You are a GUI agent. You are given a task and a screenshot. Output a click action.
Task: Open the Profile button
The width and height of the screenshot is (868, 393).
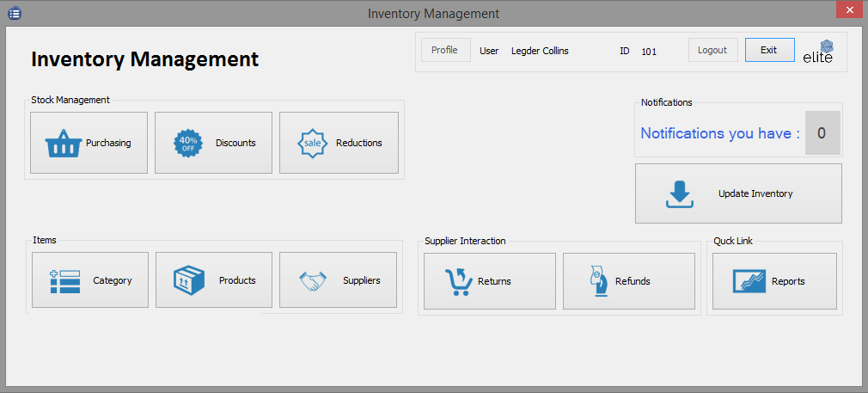444,50
